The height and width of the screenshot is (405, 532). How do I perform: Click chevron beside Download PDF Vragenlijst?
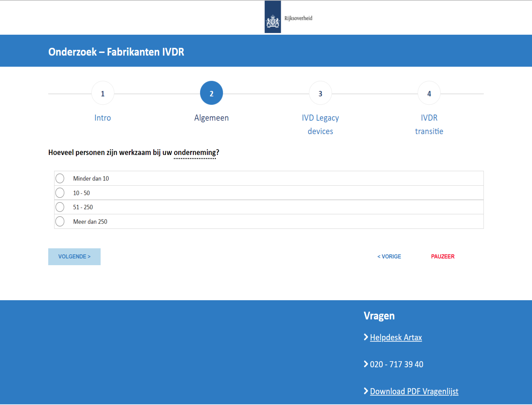(366, 391)
